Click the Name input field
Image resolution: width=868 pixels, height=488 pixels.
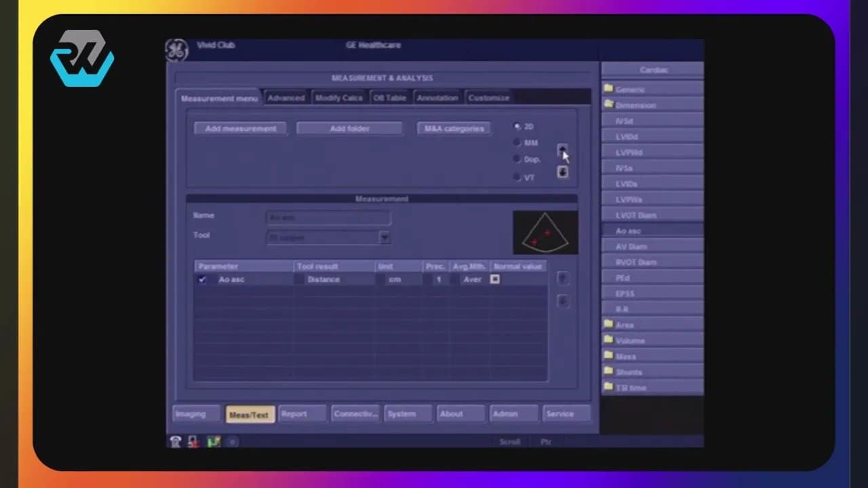tap(328, 218)
